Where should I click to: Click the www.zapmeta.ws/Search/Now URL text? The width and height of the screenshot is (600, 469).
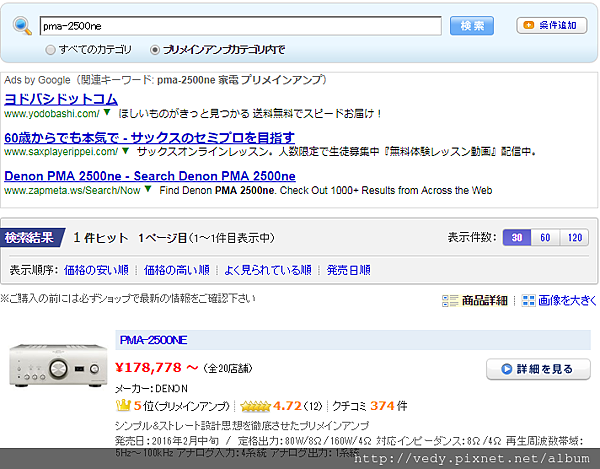tap(72, 190)
